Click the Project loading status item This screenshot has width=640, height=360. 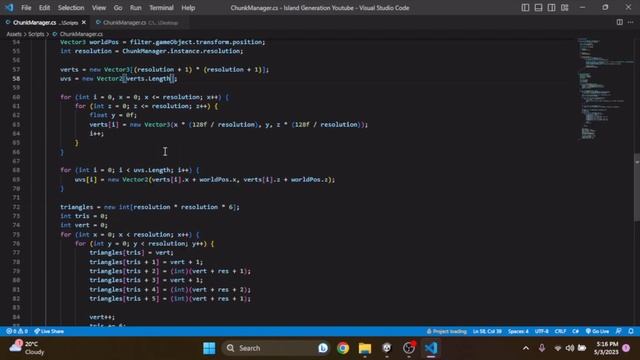click(447, 331)
